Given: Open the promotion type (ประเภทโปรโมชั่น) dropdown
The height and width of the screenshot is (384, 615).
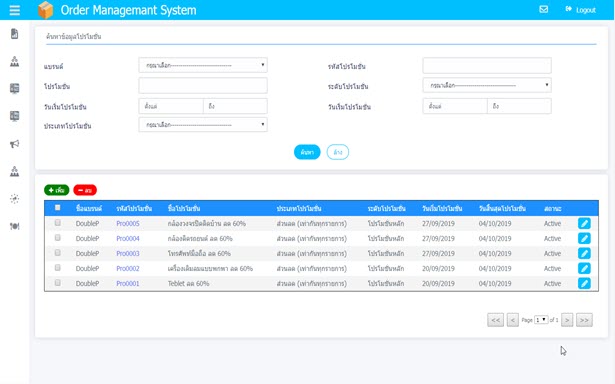Looking at the screenshot, I should pos(203,125).
